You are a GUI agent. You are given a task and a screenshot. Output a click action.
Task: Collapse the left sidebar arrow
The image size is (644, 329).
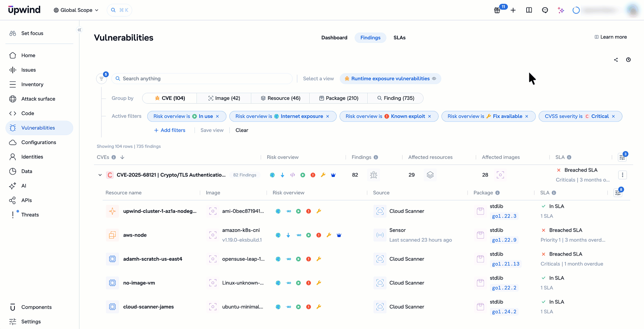coord(79,30)
